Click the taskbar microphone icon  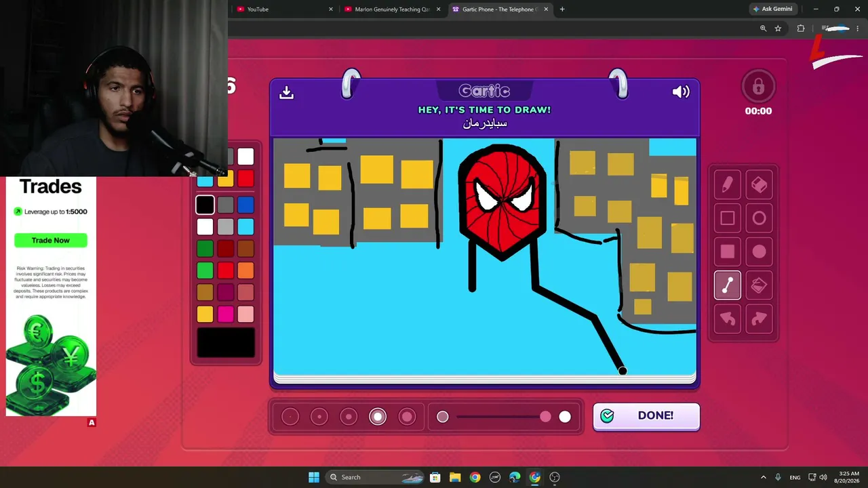(778, 477)
